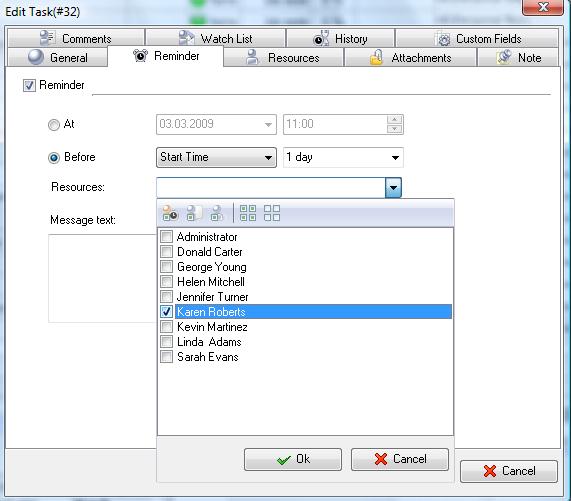This screenshot has width=571, height=501.
Task: Click the select-all checkboxes grid icon
Action: [248, 213]
